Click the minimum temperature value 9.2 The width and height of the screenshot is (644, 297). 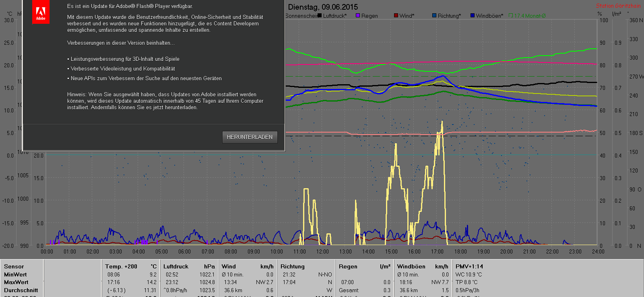pyautogui.click(x=153, y=274)
